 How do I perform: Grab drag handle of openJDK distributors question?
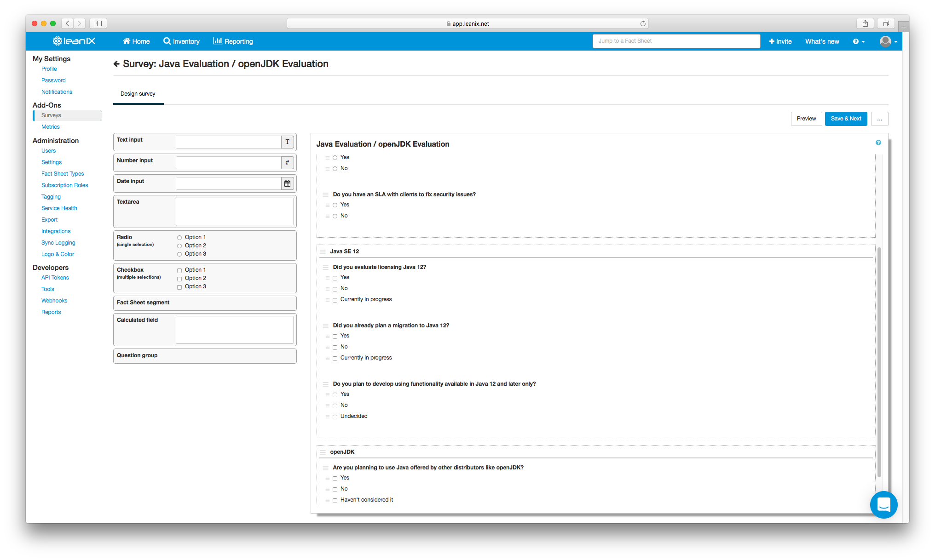[x=326, y=468]
